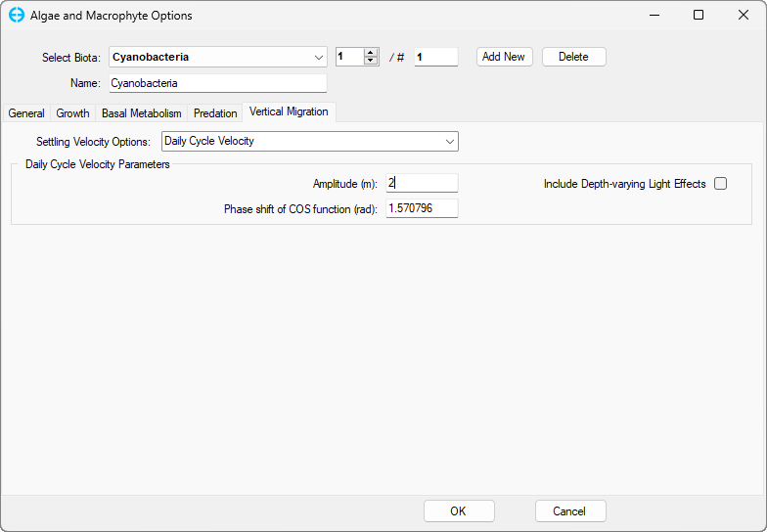
Task: Increment the biota number spinner up arrow
Action: tap(371, 53)
